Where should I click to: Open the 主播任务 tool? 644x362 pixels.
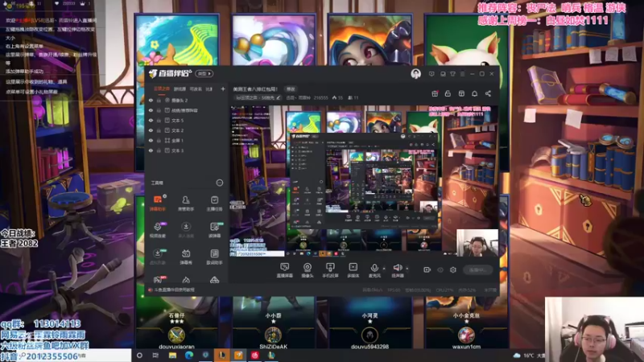pos(214,204)
